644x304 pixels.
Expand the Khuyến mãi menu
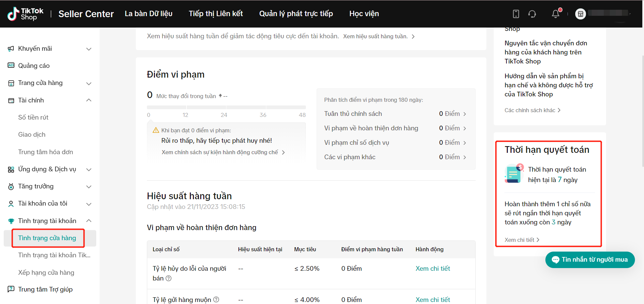point(89,49)
